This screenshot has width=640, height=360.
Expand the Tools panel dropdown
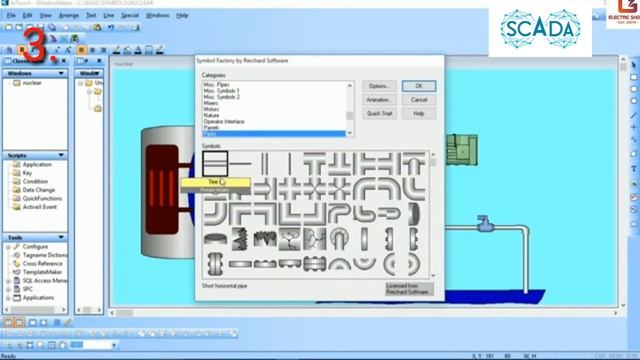61,238
